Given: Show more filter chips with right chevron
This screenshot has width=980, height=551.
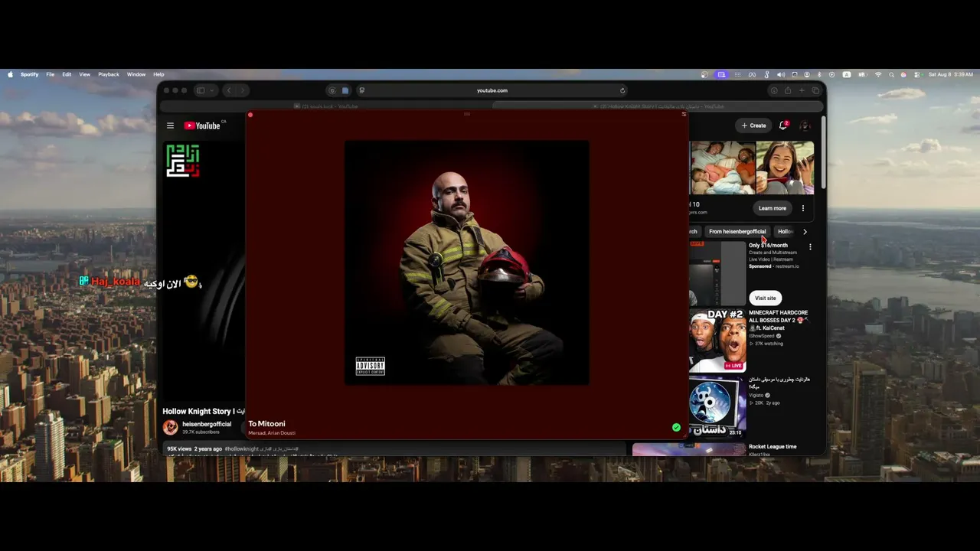Looking at the screenshot, I should click(x=805, y=231).
